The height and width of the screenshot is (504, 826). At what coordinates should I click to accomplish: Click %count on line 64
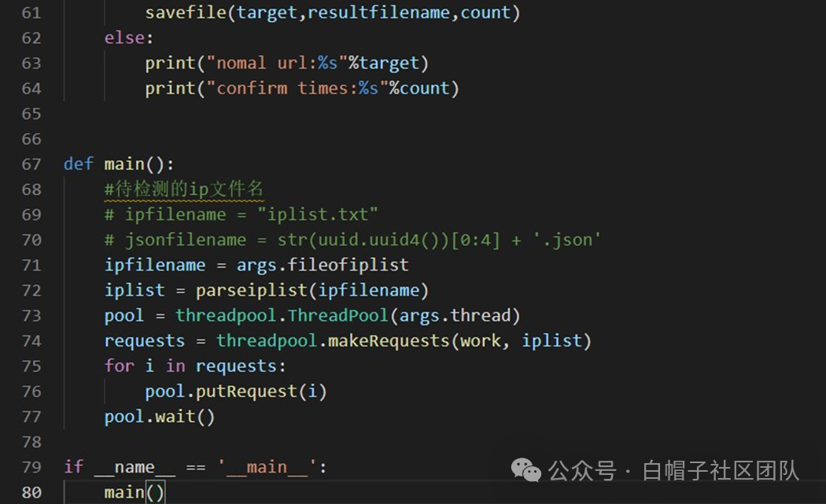(x=419, y=89)
